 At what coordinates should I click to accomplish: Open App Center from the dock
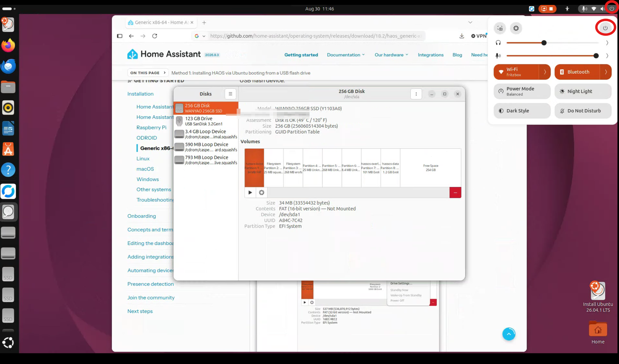[8, 149]
